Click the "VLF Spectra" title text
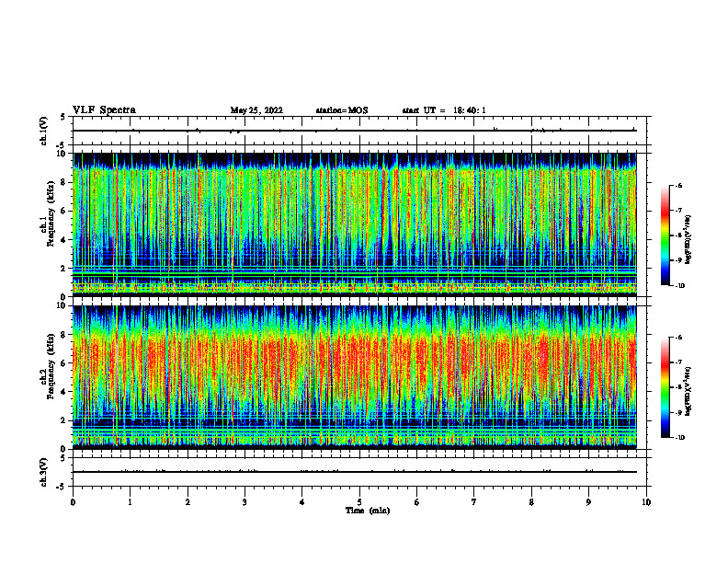Image resolution: width=728 pixels, height=563 pixels. click(104, 110)
